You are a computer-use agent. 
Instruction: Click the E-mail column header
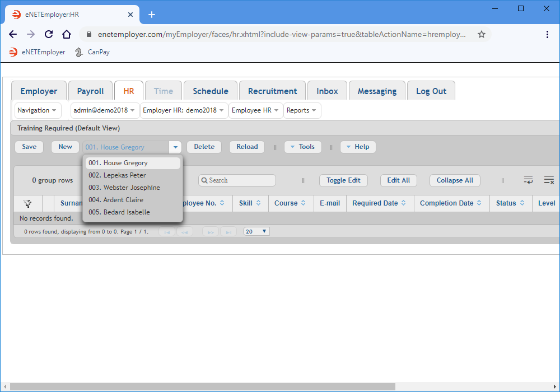(x=330, y=203)
